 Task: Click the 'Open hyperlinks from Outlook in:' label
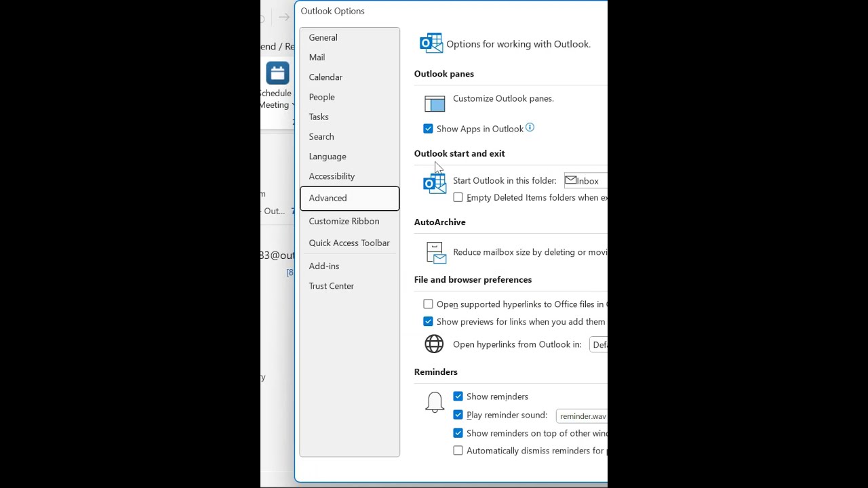coord(517,344)
